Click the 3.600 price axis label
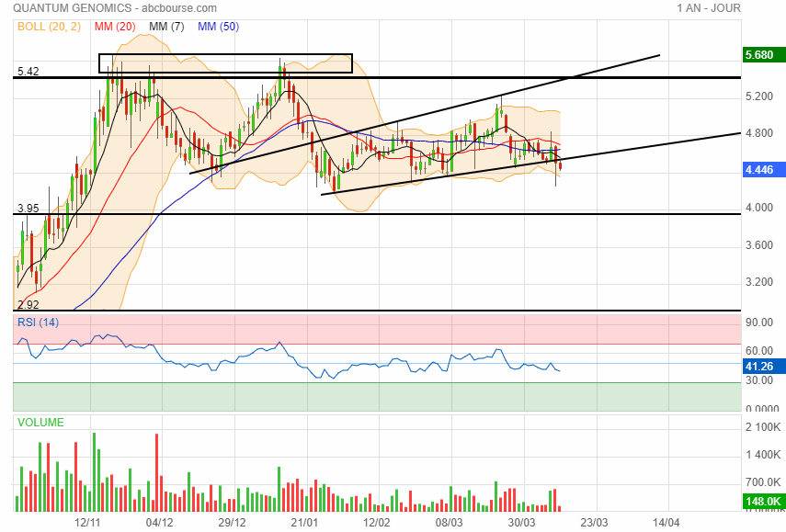Image resolution: width=786 pixels, height=532 pixels. [x=759, y=245]
